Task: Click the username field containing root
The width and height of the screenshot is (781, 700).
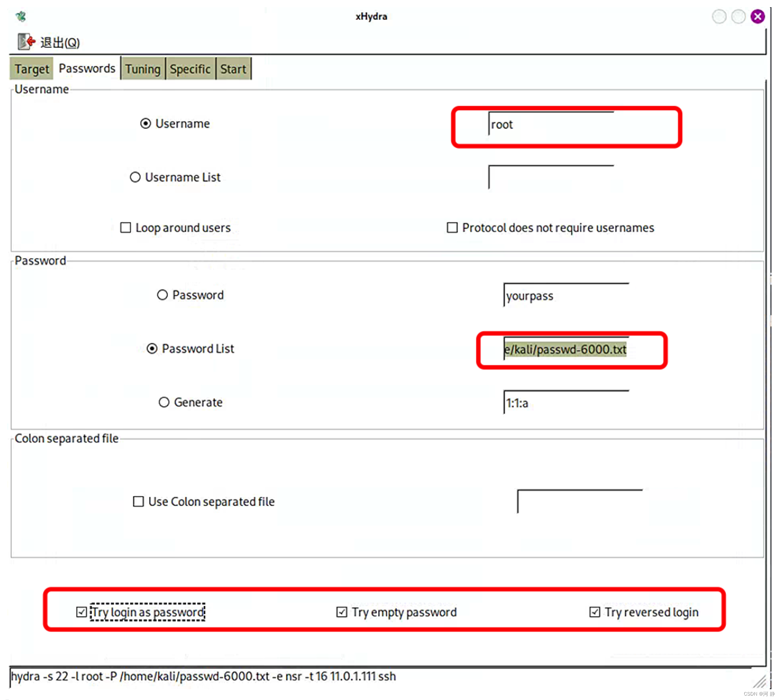Action: [551, 124]
